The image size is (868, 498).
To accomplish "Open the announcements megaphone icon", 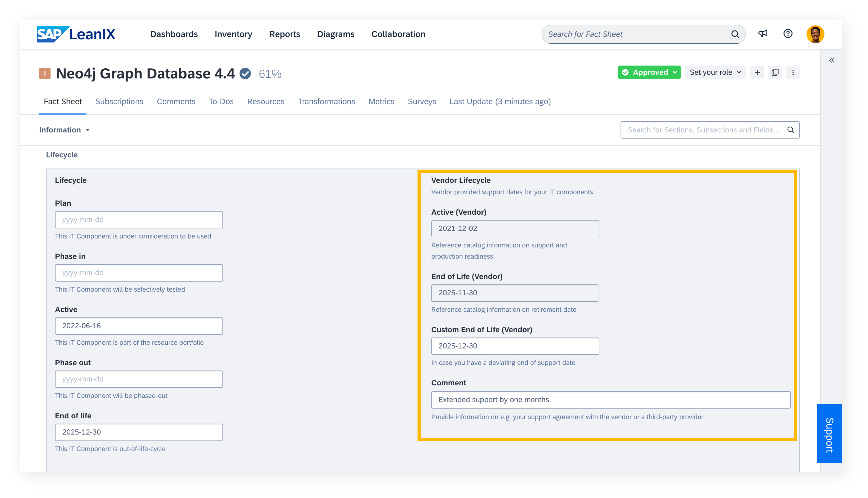I will click(x=763, y=33).
